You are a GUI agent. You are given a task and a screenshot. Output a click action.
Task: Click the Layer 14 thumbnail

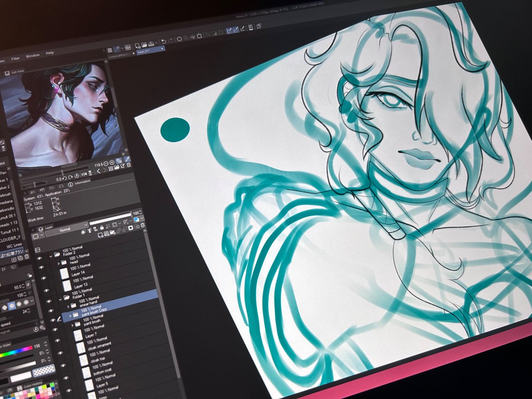(x=64, y=274)
